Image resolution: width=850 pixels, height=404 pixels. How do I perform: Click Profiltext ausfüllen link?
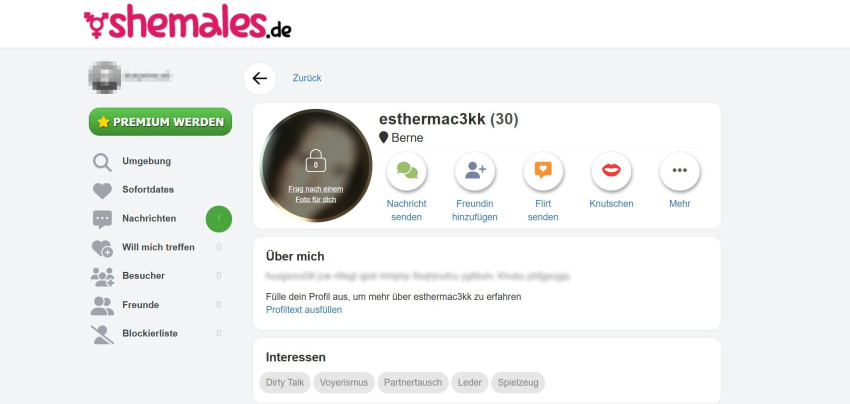304,310
